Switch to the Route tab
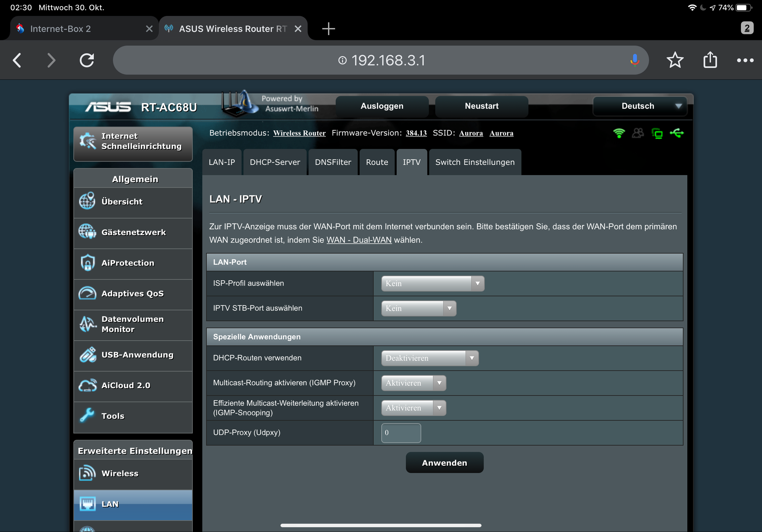Screen dimensions: 762x532 tap(377, 162)
